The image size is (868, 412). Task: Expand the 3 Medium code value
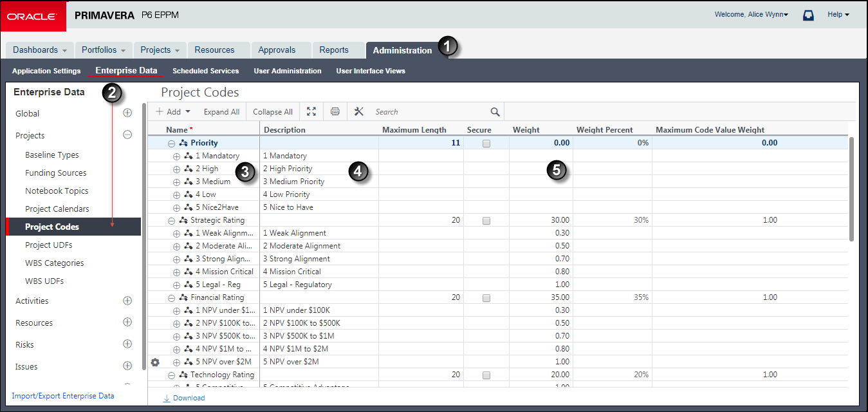click(x=177, y=182)
